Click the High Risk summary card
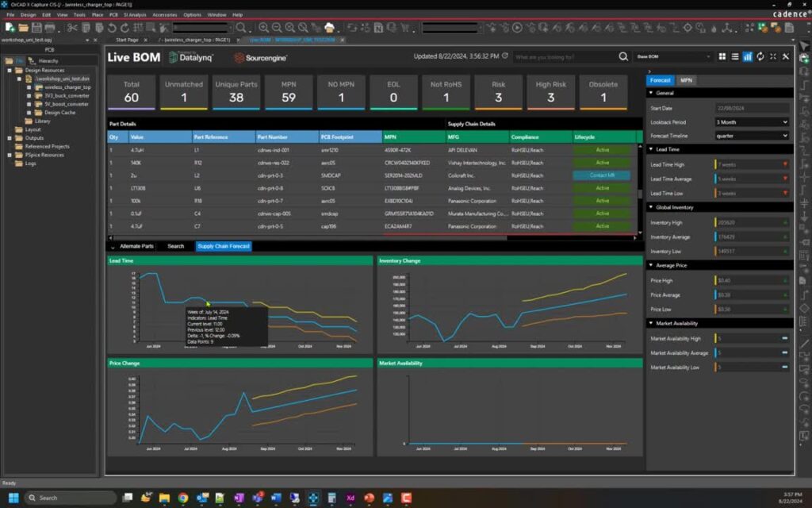The image size is (812, 508). coord(550,92)
